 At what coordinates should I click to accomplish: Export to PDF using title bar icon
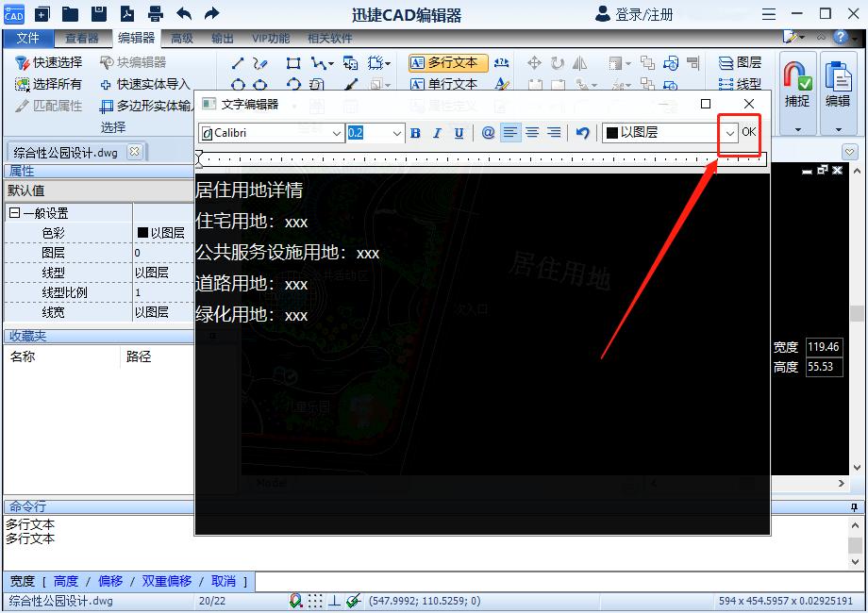tap(127, 14)
